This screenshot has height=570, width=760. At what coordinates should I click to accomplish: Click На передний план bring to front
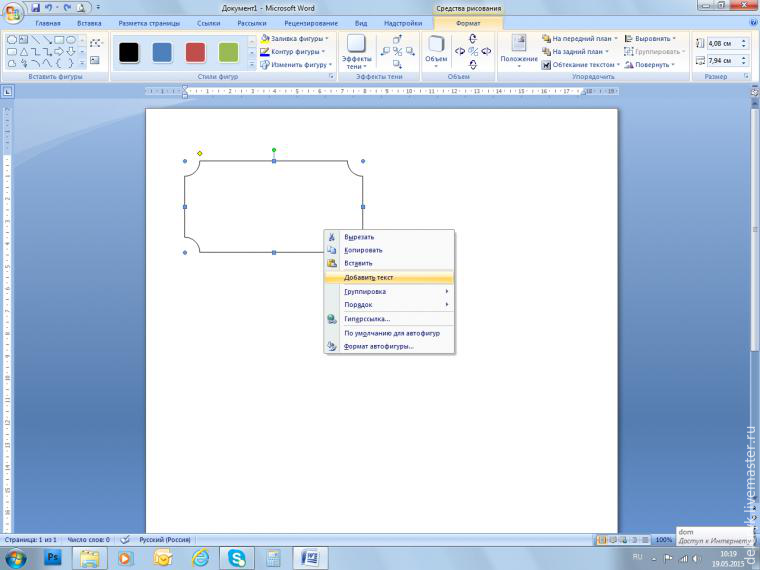tap(578, 39)
